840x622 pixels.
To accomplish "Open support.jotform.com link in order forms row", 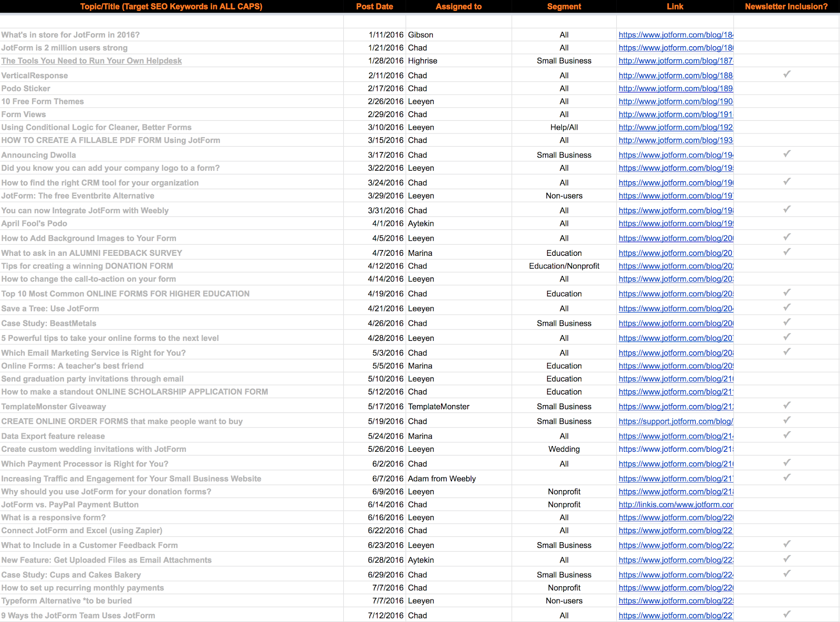I will pyautogui.click(x=675, y=421).
